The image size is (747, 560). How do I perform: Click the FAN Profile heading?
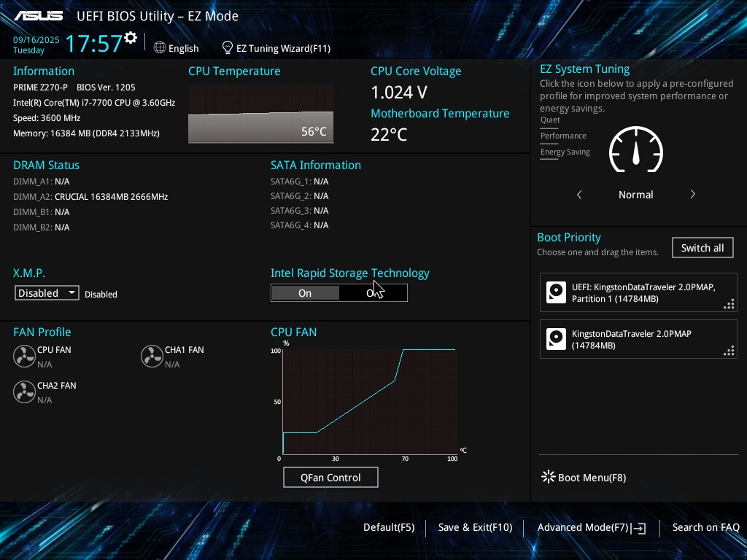click(x=42, y=332)
